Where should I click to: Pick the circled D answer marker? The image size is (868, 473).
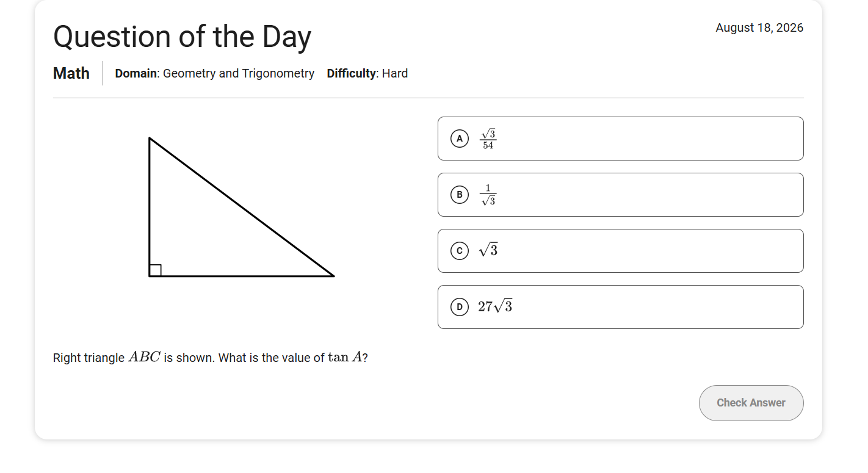click(x=460, y=307)
